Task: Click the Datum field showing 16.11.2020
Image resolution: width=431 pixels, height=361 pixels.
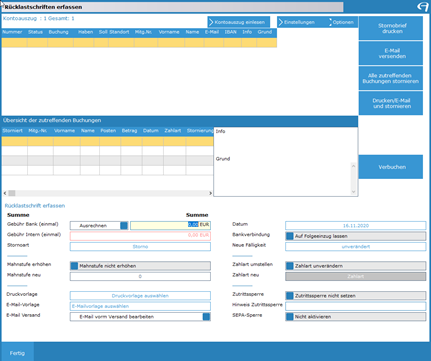Action: [356, 226]
